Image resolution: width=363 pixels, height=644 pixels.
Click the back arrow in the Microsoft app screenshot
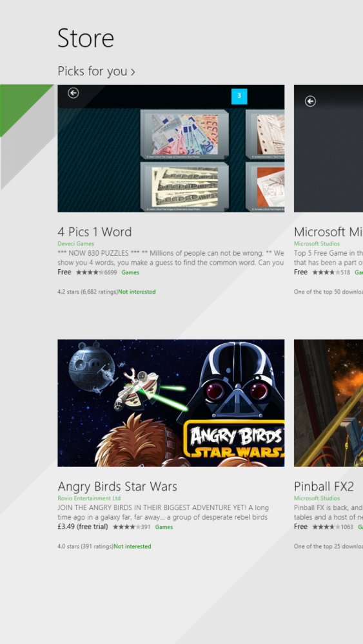coord(310,101)
